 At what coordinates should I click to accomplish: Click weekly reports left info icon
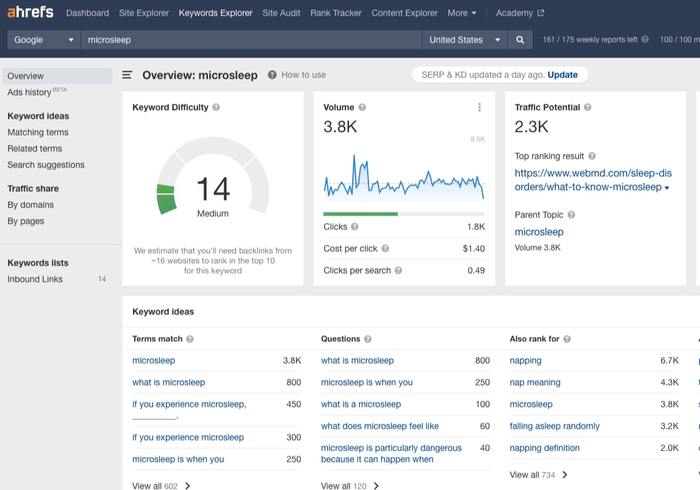(x=645, y=39)
